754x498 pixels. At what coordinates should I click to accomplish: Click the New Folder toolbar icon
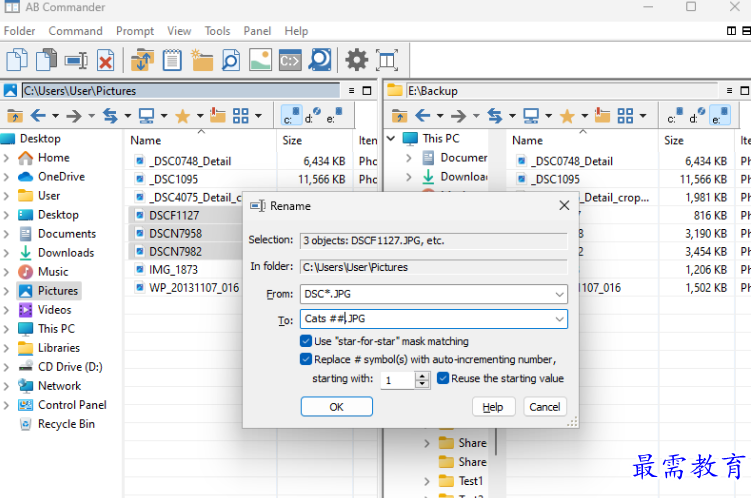click(202, 60)
